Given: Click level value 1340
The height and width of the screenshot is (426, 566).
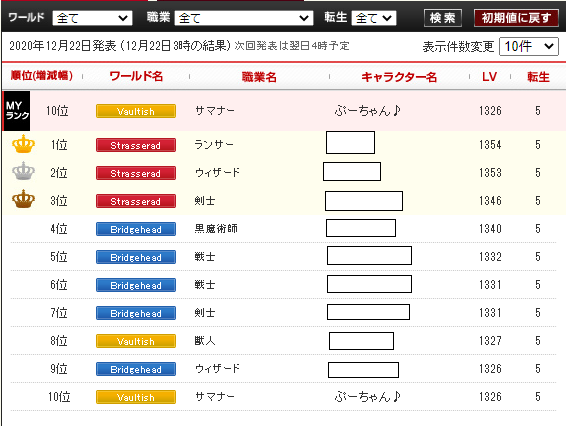Looking at the screenshot, I should [x=490, y=229].
